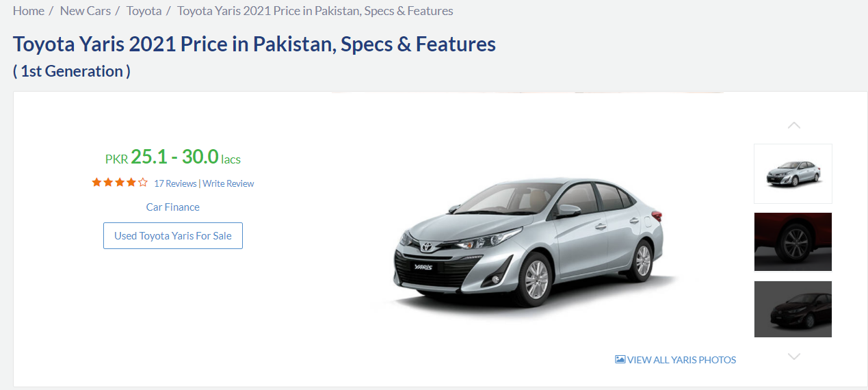Click the Toyota Yaris 2021 breadcrumb item
868x390 pixels.
tap(315, 11)
